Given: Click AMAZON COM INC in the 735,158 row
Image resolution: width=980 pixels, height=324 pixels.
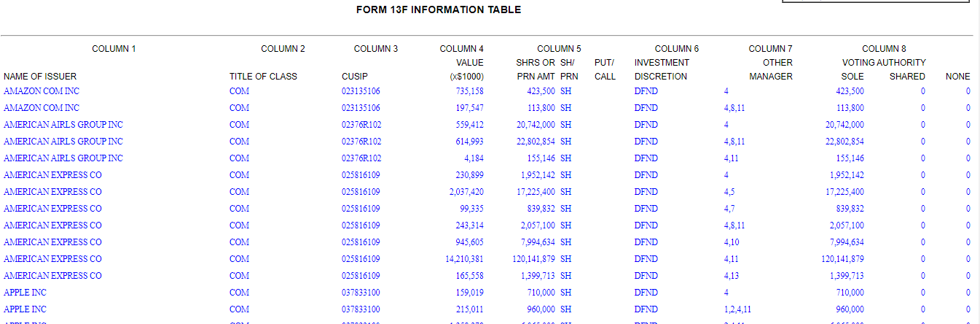Looking at the screenshot, I should (42, 91).
